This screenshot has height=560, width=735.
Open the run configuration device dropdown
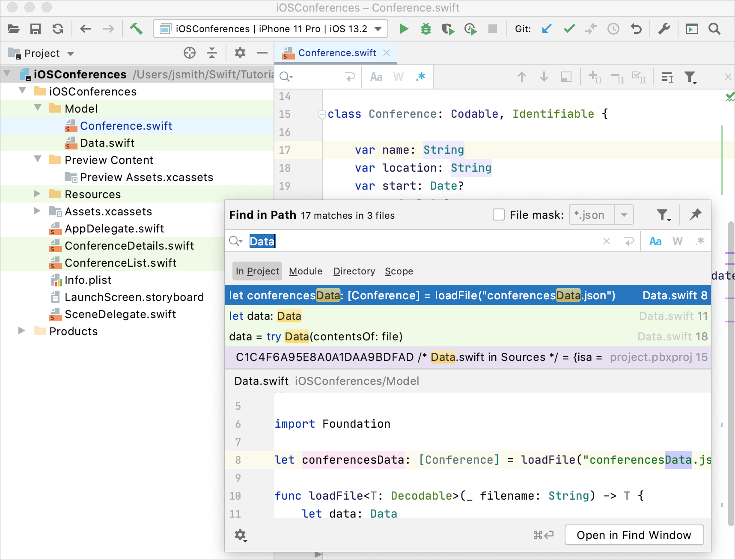pyautogui.click(x=271, y=29)
